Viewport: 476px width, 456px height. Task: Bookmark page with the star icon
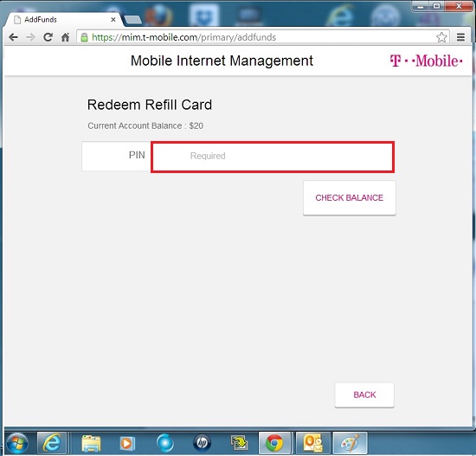(441, 37)
